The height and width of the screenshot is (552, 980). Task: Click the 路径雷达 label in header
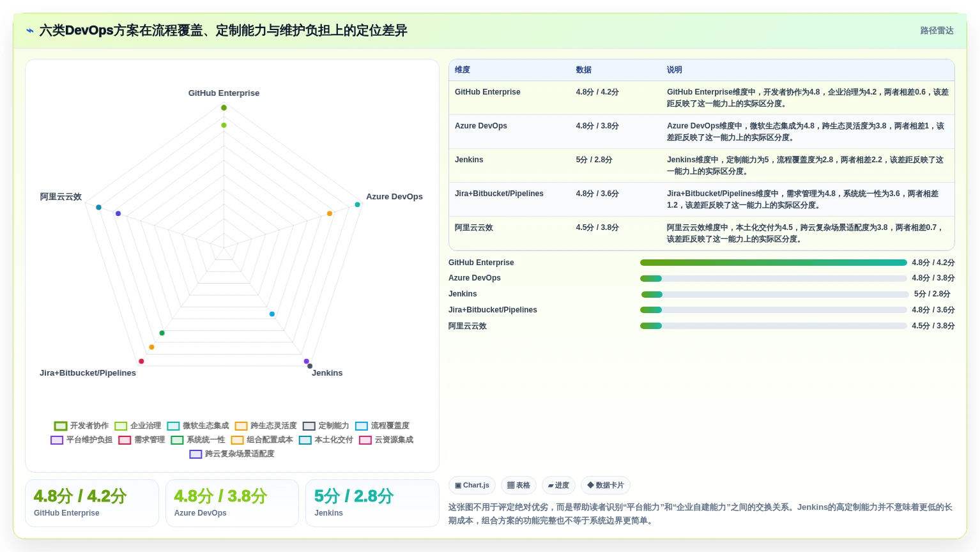click(x=937, y=31)
